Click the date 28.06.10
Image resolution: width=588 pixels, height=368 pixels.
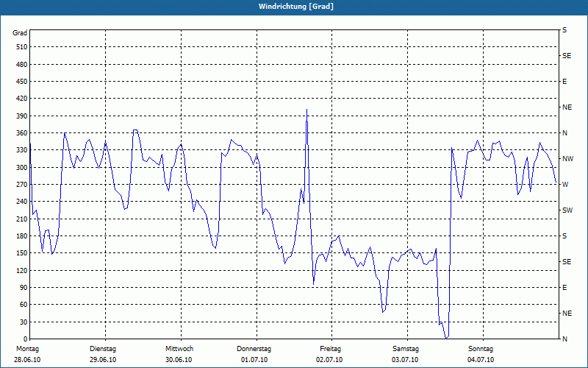27,360
